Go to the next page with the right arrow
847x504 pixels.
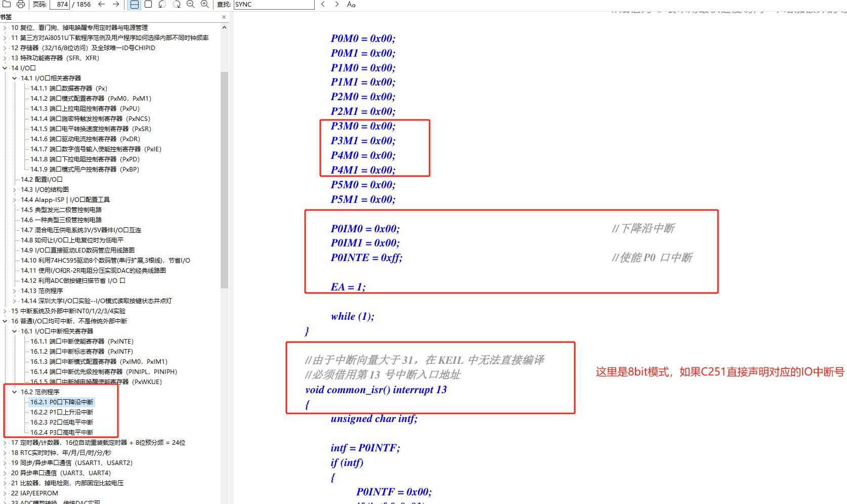pyautogui.click(x=116, y=4)
